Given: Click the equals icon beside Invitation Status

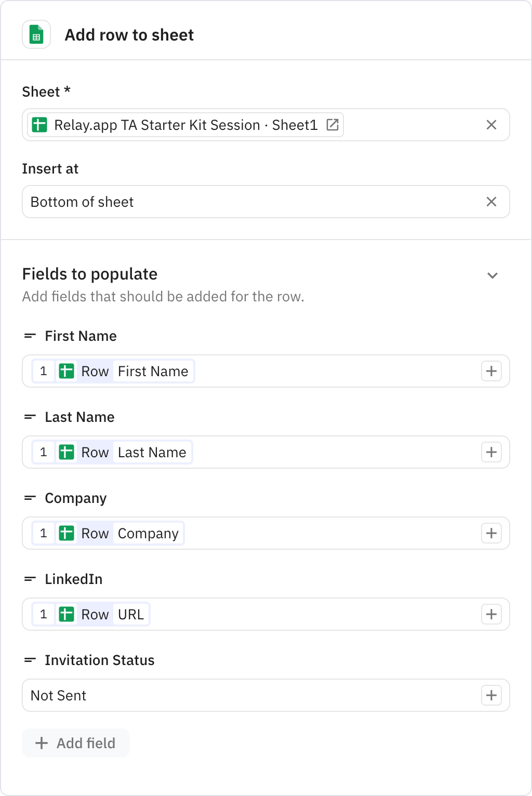Looking at the screenshot, I should (x=30, y=660).
